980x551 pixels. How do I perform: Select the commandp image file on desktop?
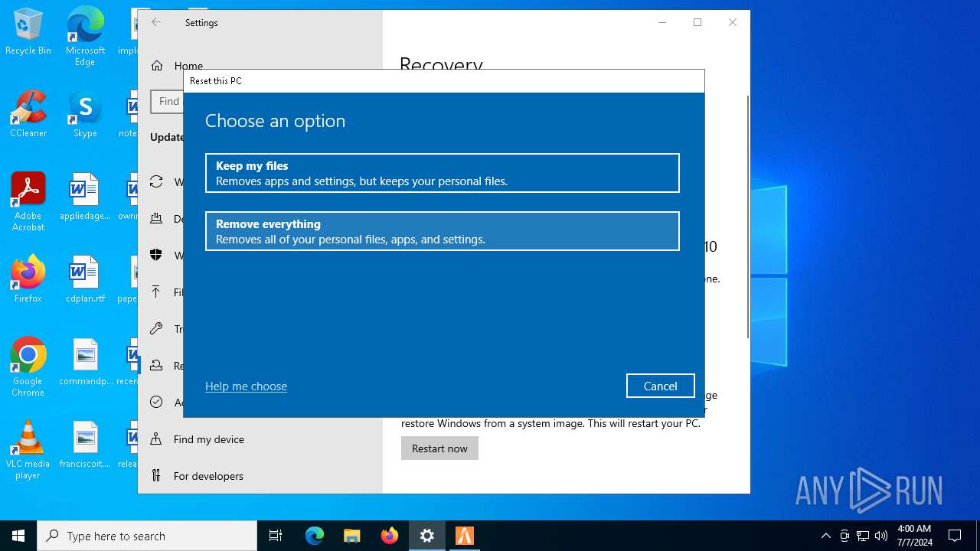click(x=85, y=362)
